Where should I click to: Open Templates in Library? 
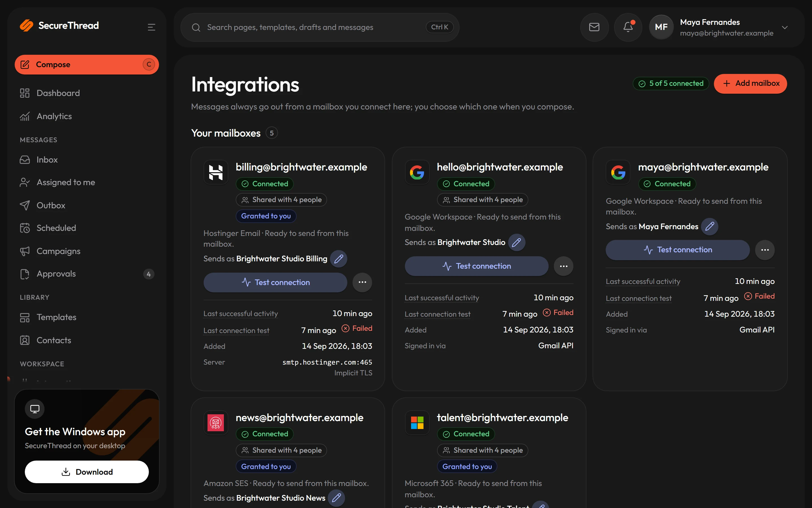click(87, 317)
